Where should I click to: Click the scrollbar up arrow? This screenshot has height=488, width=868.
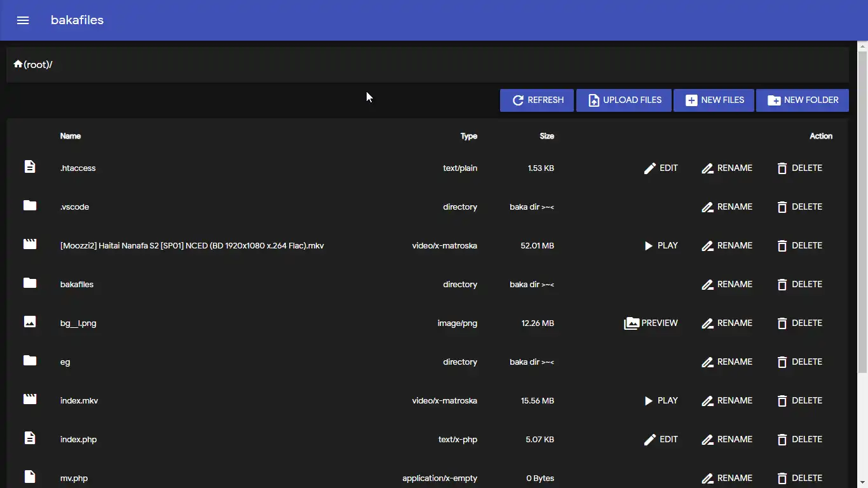(862, 46)
